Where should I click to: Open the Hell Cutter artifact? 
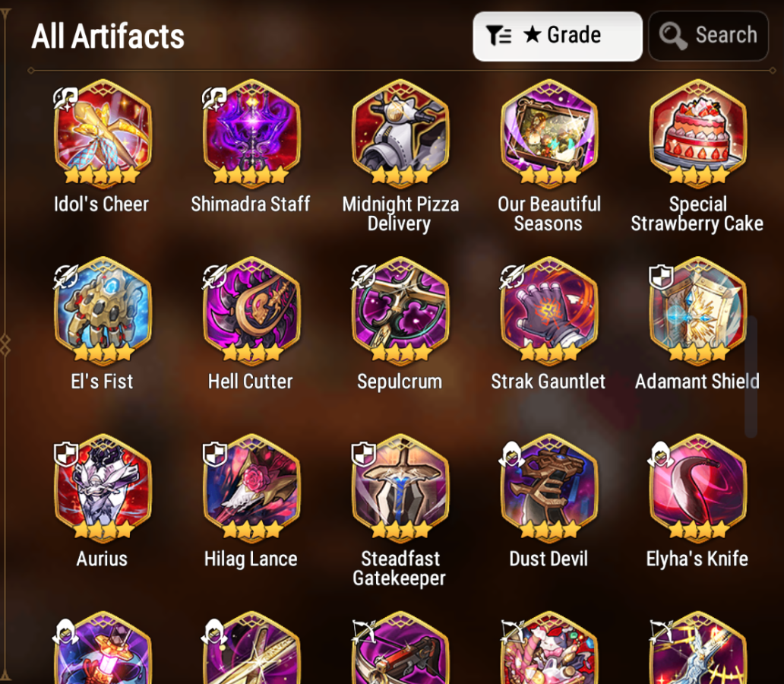click(x=251, y=311)
